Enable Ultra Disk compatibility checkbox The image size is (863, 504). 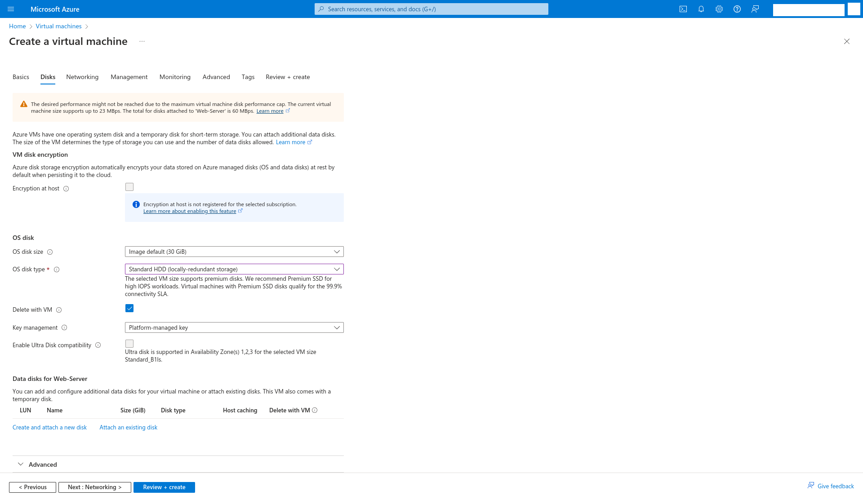click(x=129, y=344)
